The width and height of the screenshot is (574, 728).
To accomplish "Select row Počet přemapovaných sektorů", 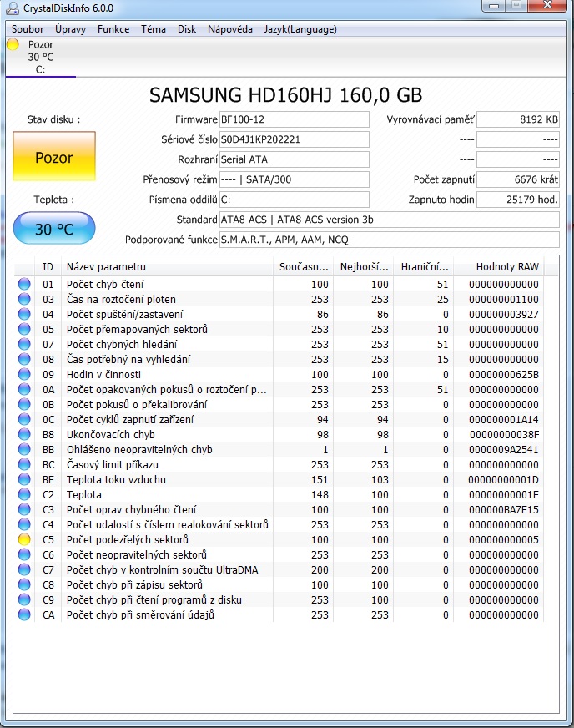I will pos(279,329).
